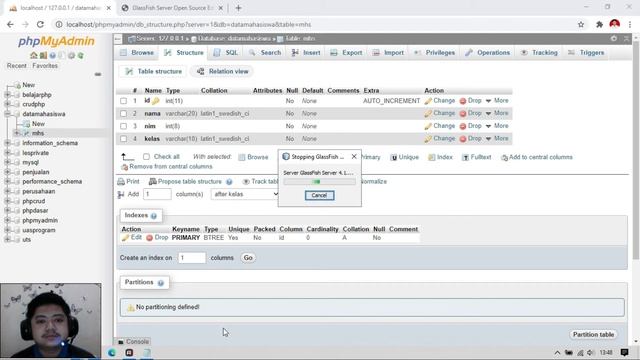Click the Partition table button
Viewport: 640px width, 360px height.
pyautogui.click(x=593, y=335)
